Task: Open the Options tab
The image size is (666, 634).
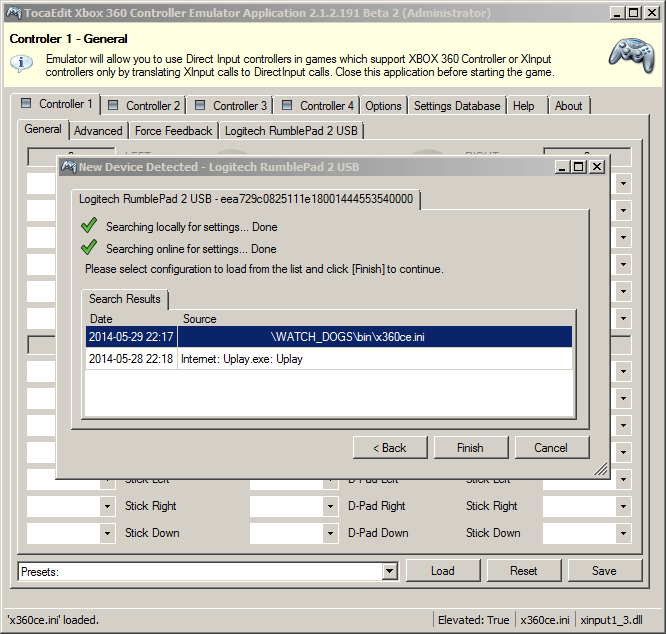Action: click(383, 106)
